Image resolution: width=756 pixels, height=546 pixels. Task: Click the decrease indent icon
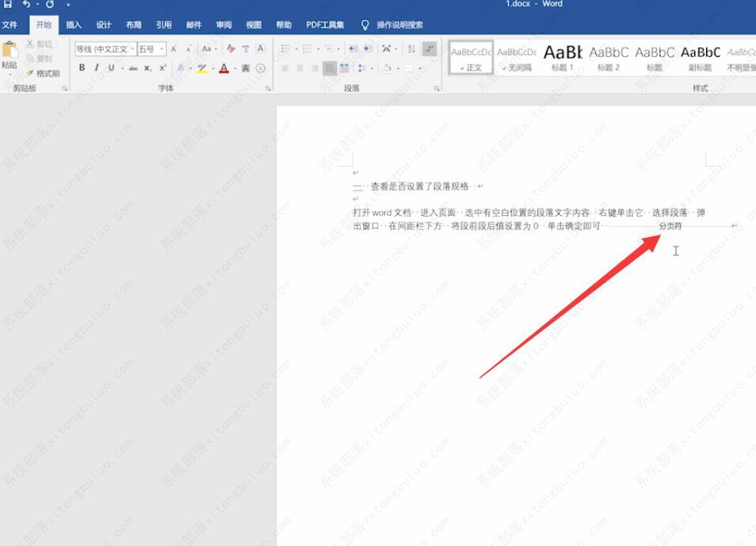[x=353, y=49]
